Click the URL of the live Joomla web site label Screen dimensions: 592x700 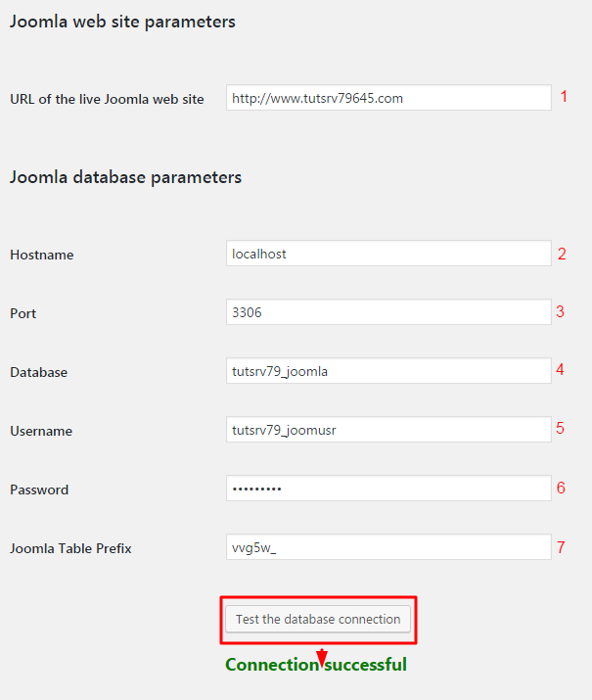click(x=107, y=99)
